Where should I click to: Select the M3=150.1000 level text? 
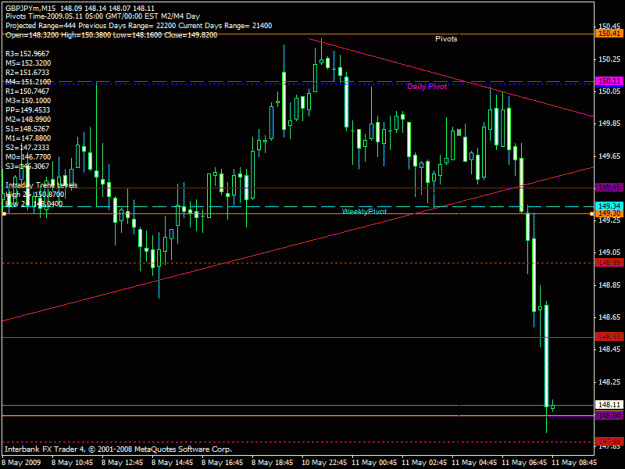(28, 101)
